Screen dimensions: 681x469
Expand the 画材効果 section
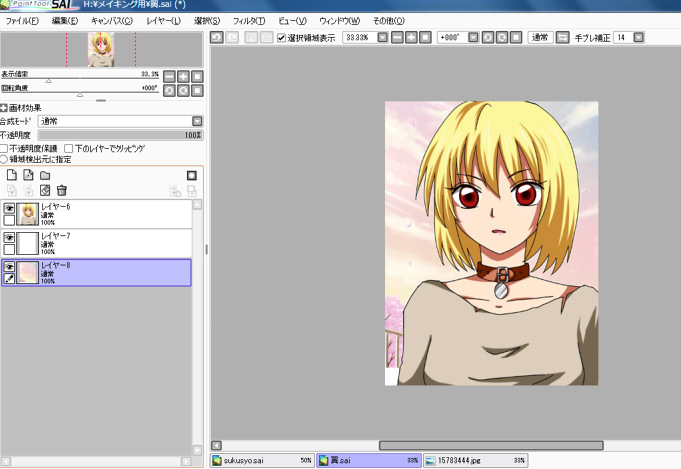[x=4, y=108]
